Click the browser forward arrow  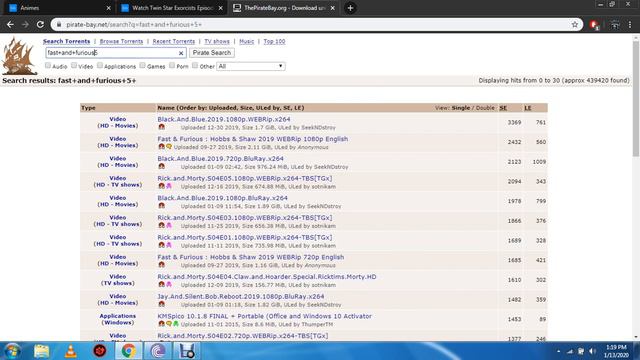[x=25, y=24]
